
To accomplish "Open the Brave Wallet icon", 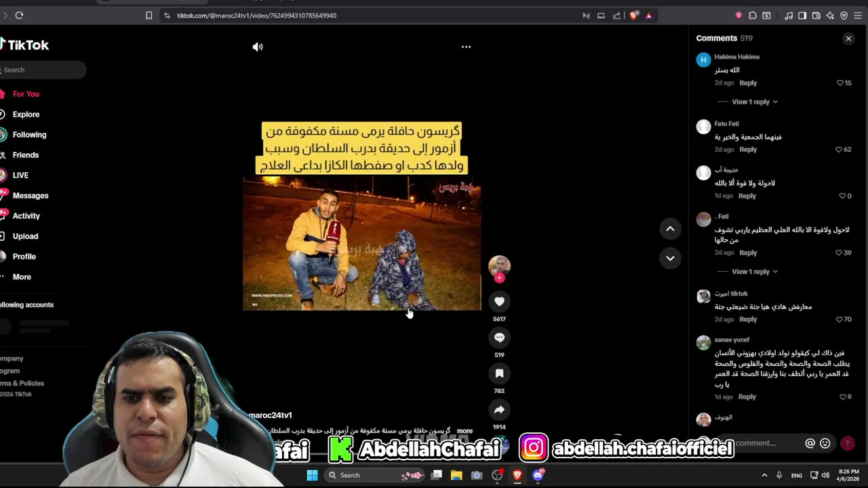I will tap(816, 16).
